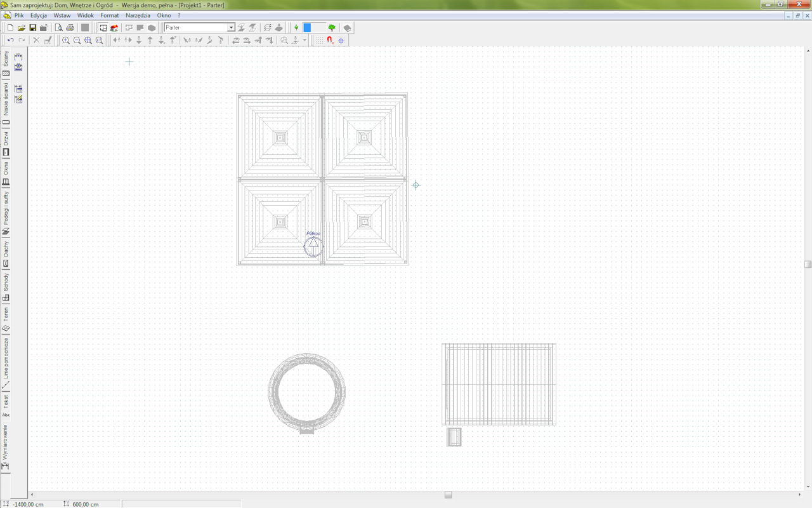Click the blue color swatch in toolbar
Image resolution: width=812 pixels, height=508 pixels.
(x=307, y=28)
